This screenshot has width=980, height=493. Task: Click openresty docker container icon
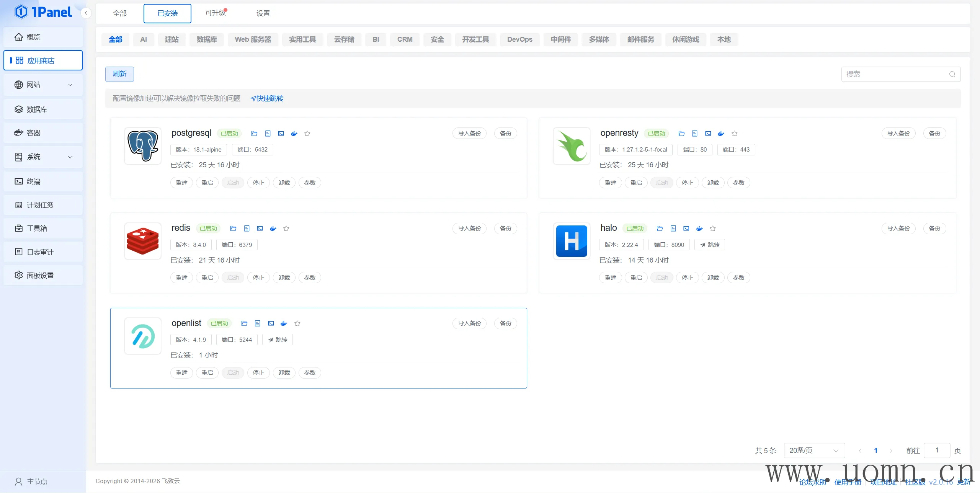(721, 134)
